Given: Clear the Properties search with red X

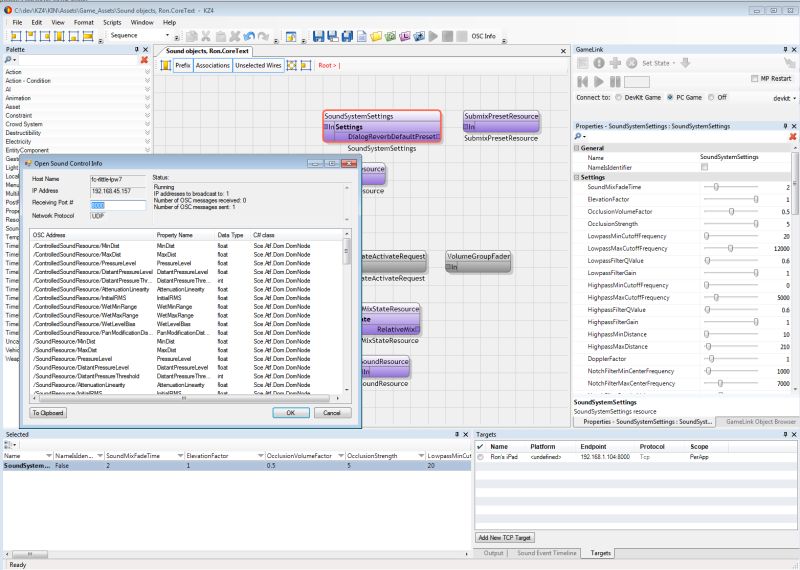Looking at the screenshot, I should click(792, 136).
